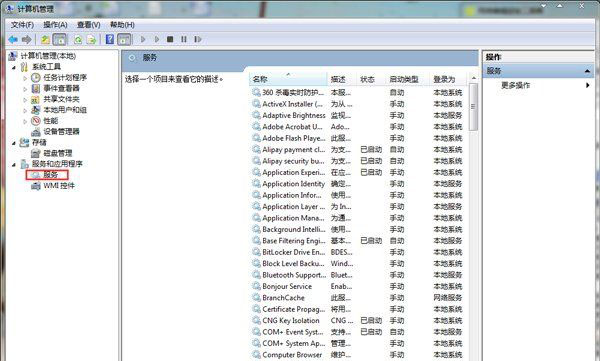Screen dimensions: 600x361
Task: Click the Forward arrow toolbar icon
Action: pyautogui.click(x=26, y=39)
